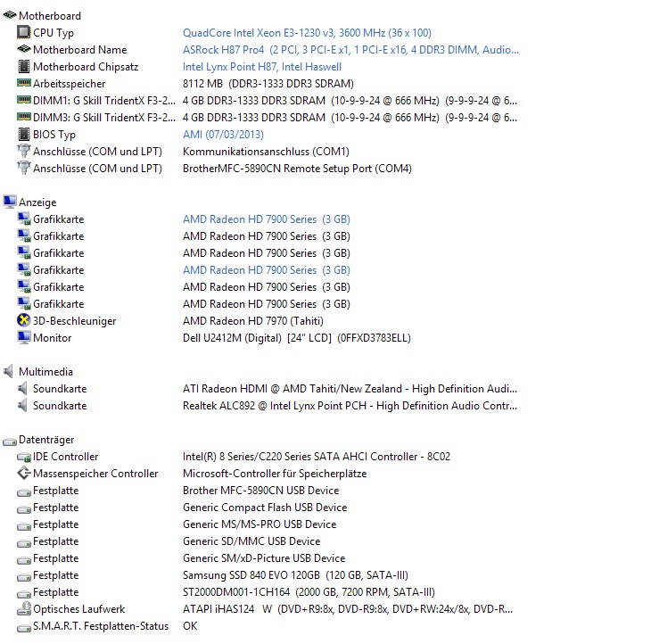
Task: Click the BIOS Typ chip icon
Action: [x=23, y=134]
